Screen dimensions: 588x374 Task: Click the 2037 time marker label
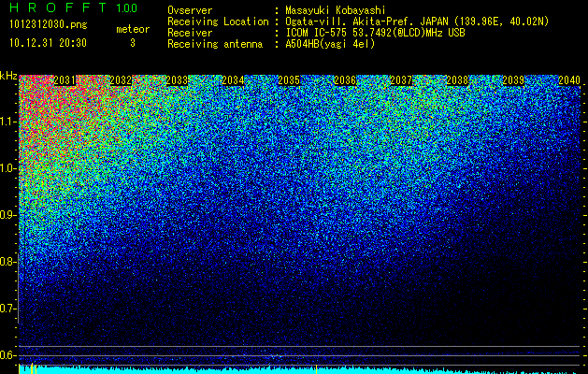coord(401,80)
